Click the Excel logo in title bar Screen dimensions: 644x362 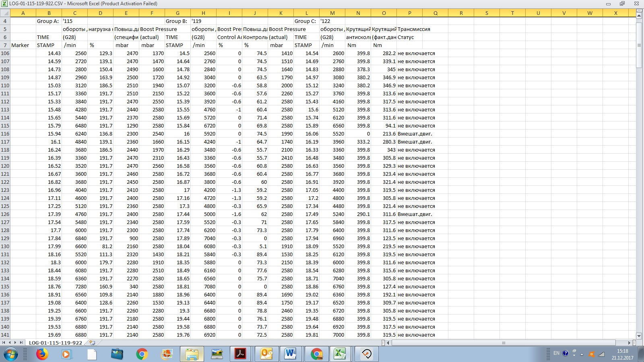[5, 4]
